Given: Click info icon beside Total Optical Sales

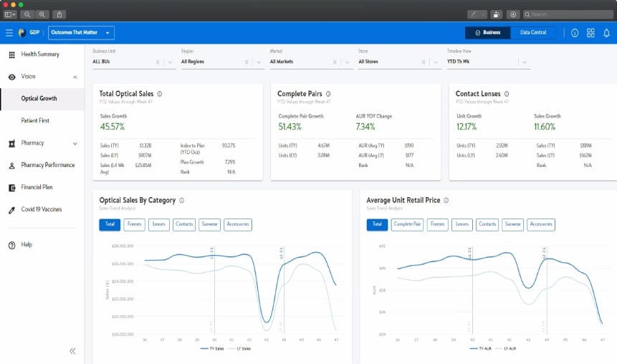Looking at the screenshot, I should coord(159,94).
